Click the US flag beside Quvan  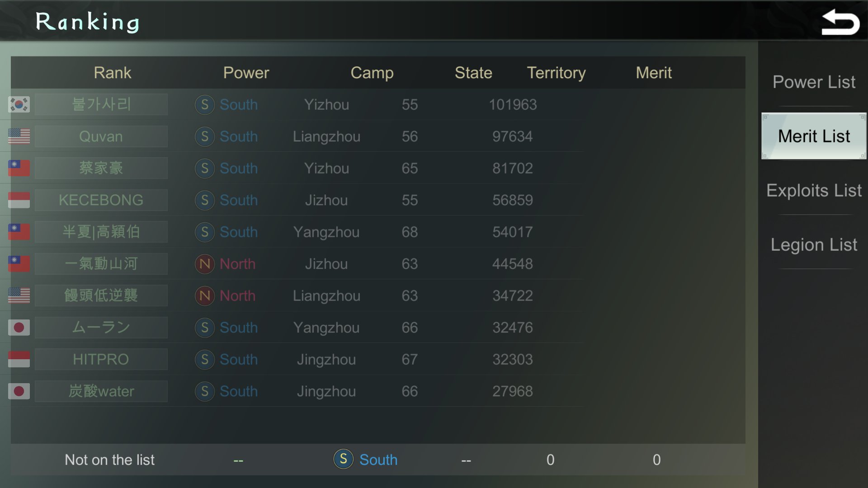coord(19,136)
